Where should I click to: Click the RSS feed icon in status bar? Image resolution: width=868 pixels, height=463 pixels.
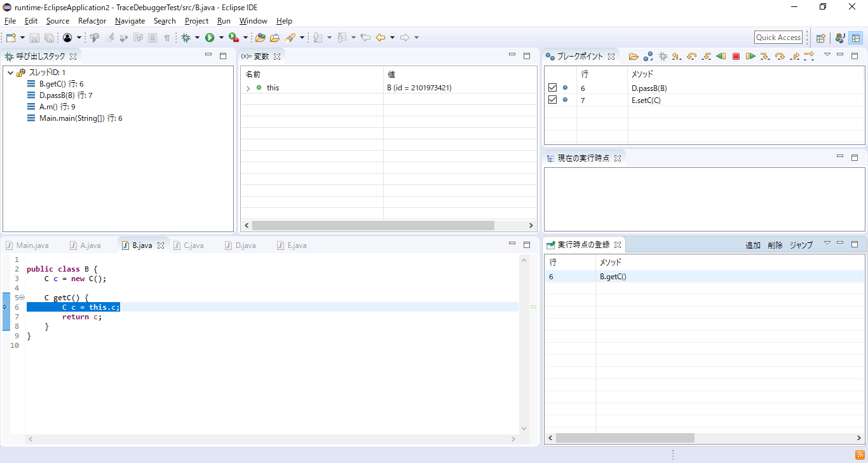coord(860,455)
